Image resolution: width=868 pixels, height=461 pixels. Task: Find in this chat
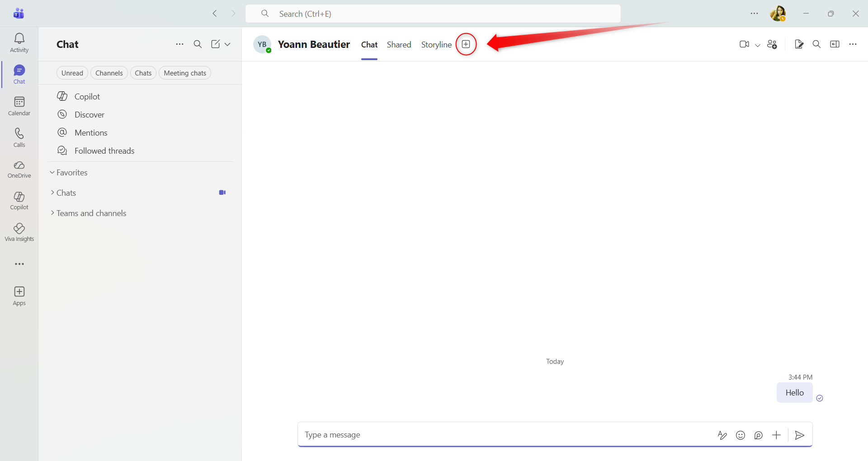pos(816,44)
